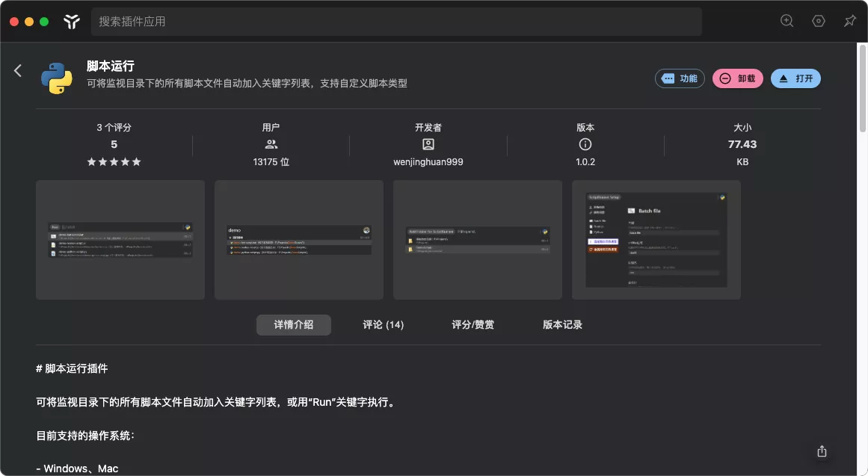
Task: Click the 搜索插件应用 search field
Action: pos(396,22)
